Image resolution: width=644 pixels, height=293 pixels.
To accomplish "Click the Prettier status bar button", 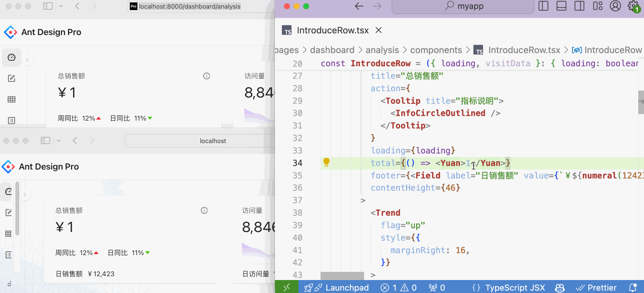I will click(596, 288).
